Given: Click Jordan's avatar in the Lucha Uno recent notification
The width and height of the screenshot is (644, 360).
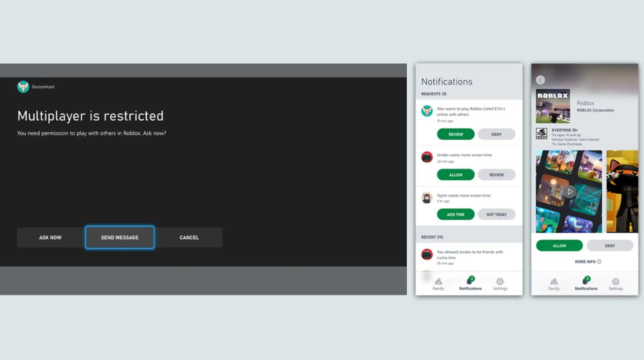Looking at the screenshot, I should (427, 254).
